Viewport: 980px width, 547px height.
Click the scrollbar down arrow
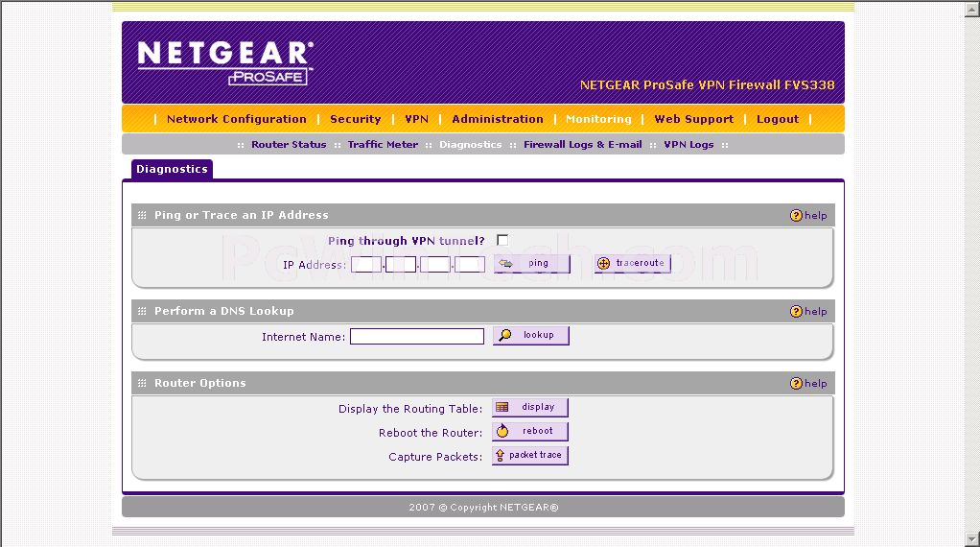[972, 539]
